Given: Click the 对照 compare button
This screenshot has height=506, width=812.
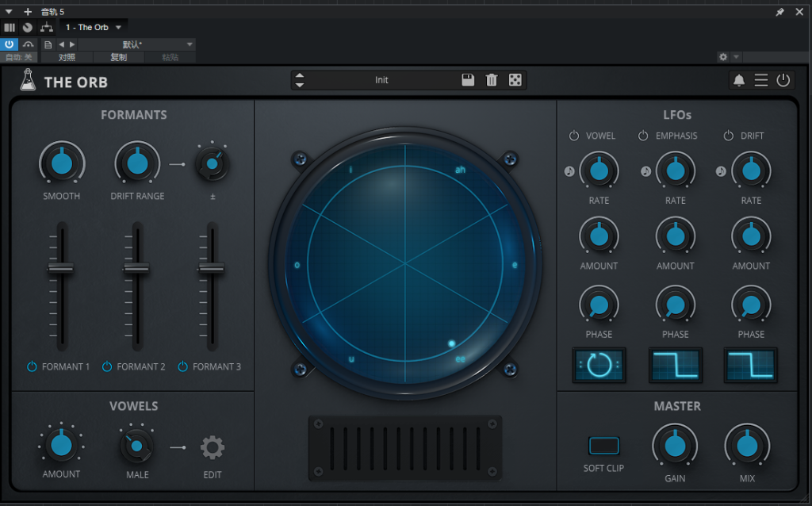Looking at the screenshot, I should point(67,57).
